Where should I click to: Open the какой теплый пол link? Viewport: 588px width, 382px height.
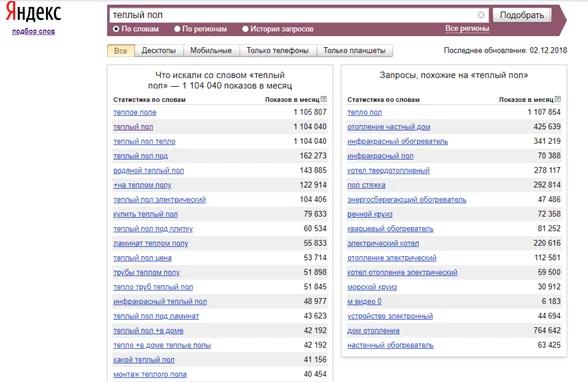144,360
